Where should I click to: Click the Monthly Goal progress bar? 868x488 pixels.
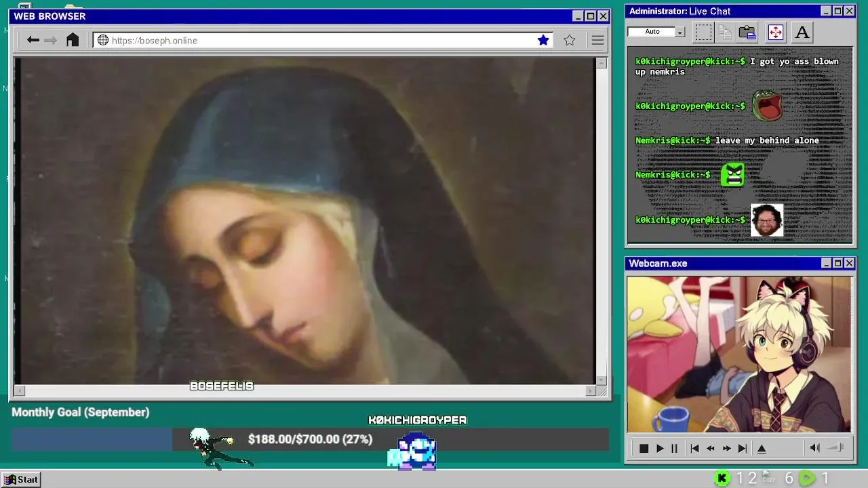coord(310,439)
